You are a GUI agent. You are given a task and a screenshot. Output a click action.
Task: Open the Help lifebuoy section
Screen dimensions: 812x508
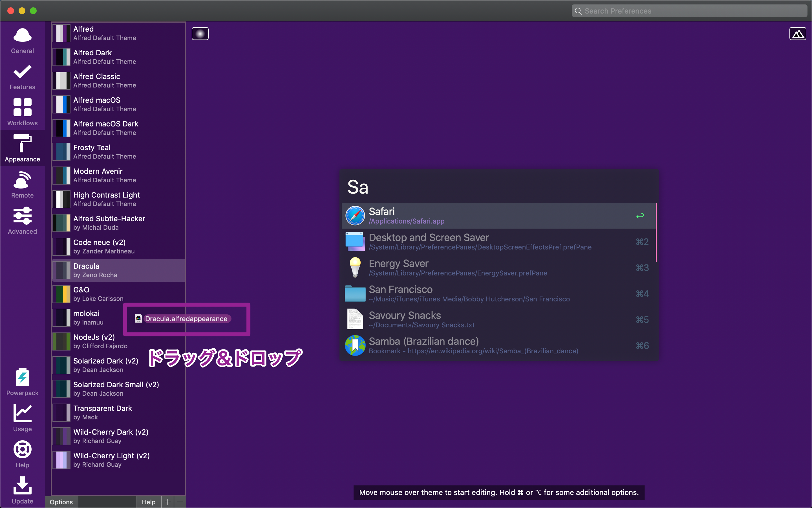(23, 454)
